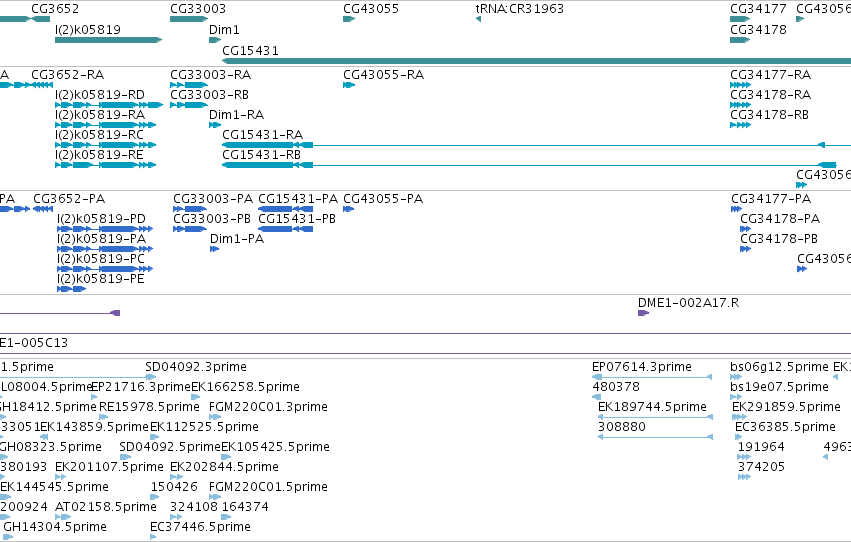Select protein l(2)k05819-PE
Image resolution: width=851 pixels, height=542 pixels.
72,289
